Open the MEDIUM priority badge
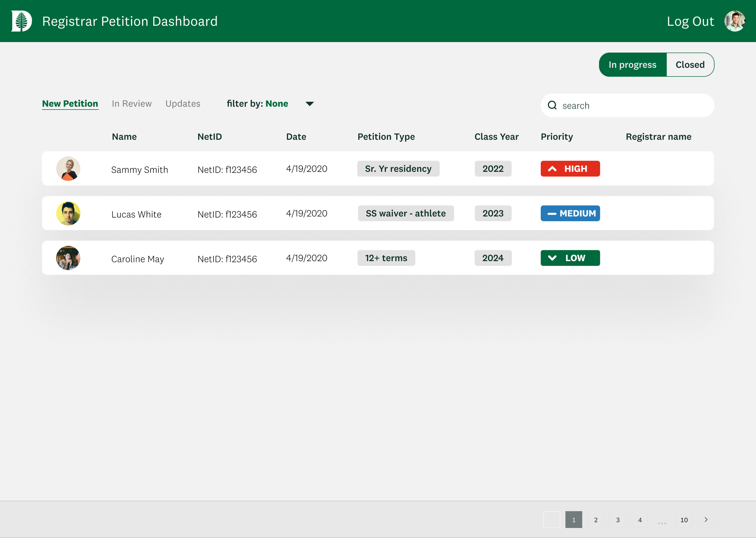The width and height of the screenshot is (756, 538). tap(570, 213)
